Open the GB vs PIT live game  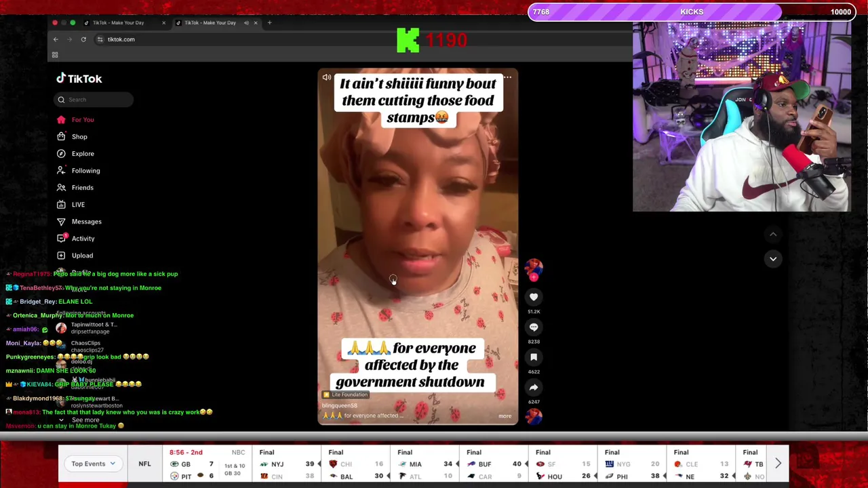tap(208, 464)
